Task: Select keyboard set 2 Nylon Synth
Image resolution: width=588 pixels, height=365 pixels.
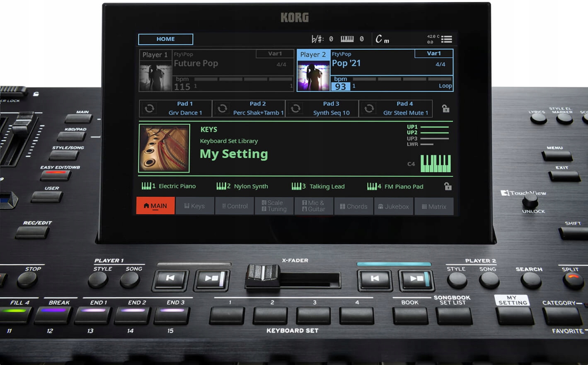Action: click(242, 186)
